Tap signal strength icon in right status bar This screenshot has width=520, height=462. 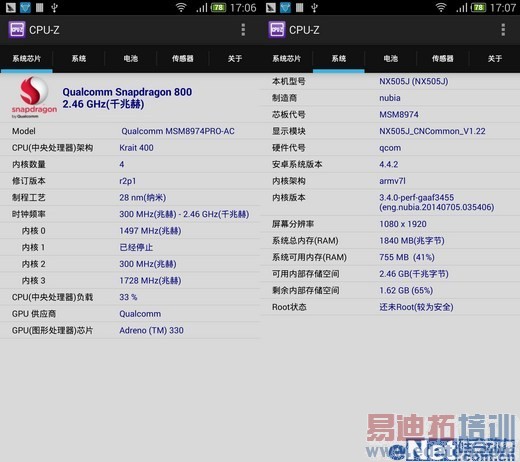point(461,7)
